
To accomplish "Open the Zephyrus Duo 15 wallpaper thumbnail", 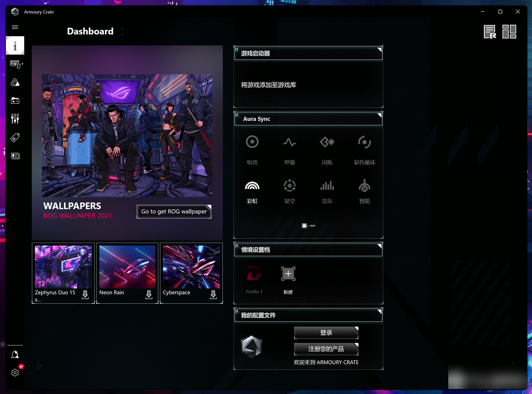I will point(63,267).
